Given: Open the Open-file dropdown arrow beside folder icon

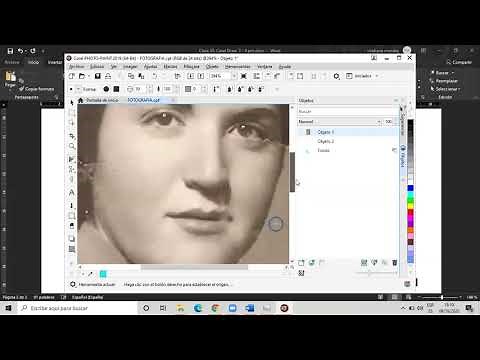Looking at the screenshot, I should pyautogui.click(x=89, y=76).
